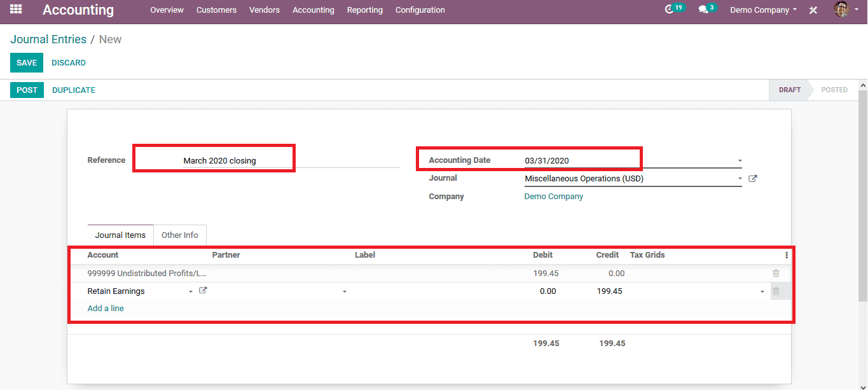Switch to the Other Info tab

[180, 235]
